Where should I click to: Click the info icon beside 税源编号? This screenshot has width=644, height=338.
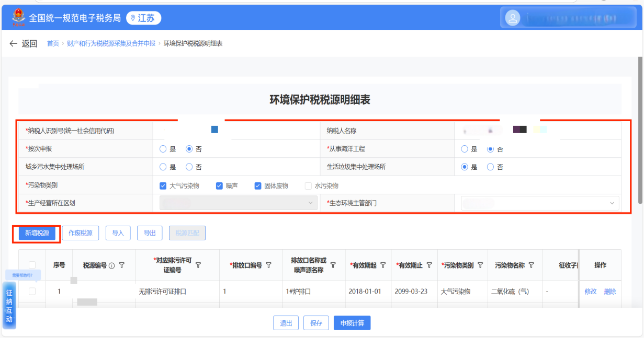coord(111,265)
